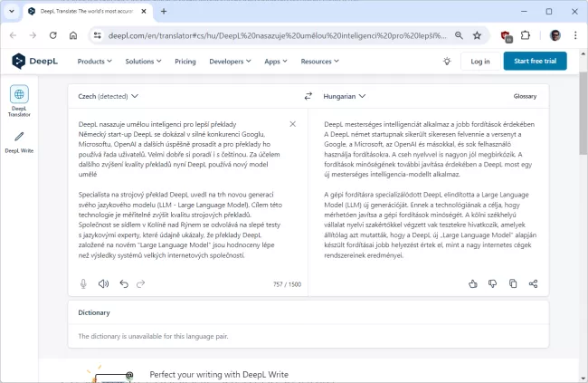Viewport: 588px width, 383px height.
Task: Click the thumbs up translation rating
Action: tap(473, 283)
